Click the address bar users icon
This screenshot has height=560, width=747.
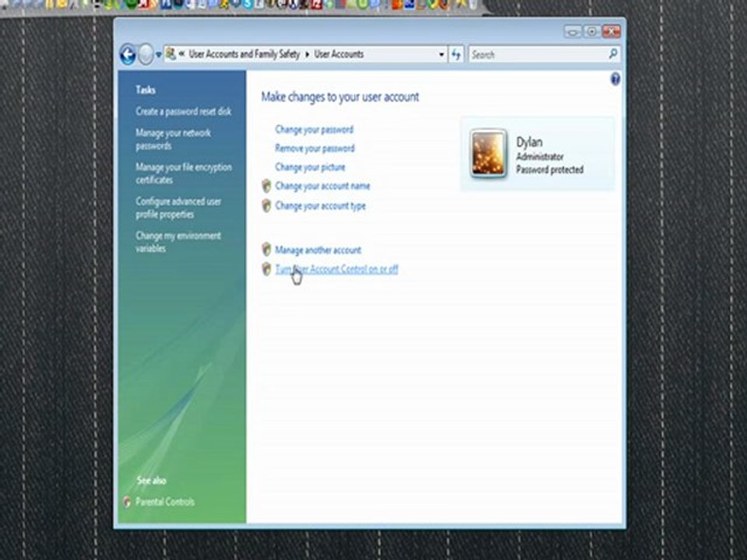(170, 54)
